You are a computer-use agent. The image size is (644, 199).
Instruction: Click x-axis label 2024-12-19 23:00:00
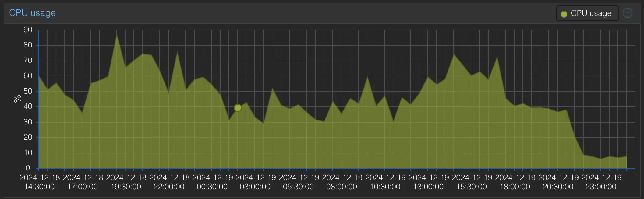pos(601,182)
